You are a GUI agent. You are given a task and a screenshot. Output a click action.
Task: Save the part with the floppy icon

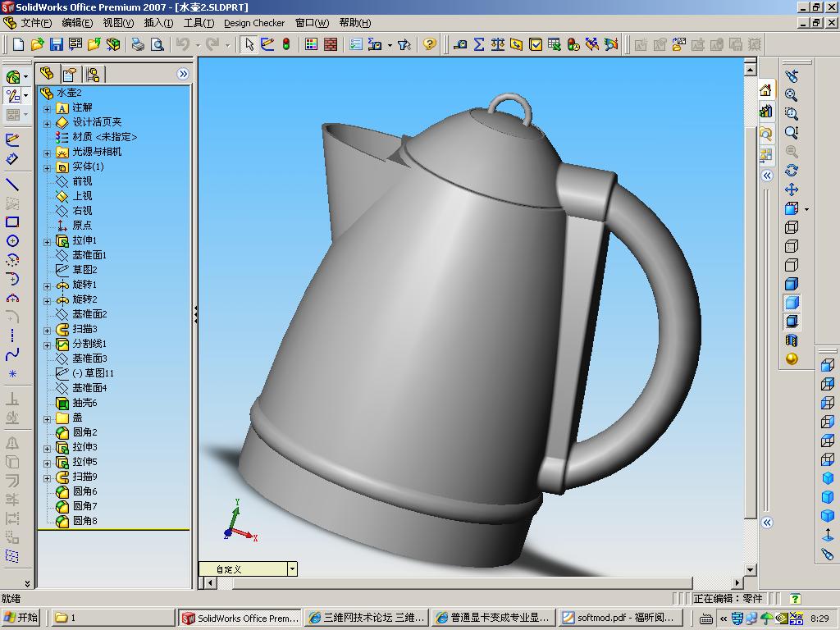(x=57, y=44)
